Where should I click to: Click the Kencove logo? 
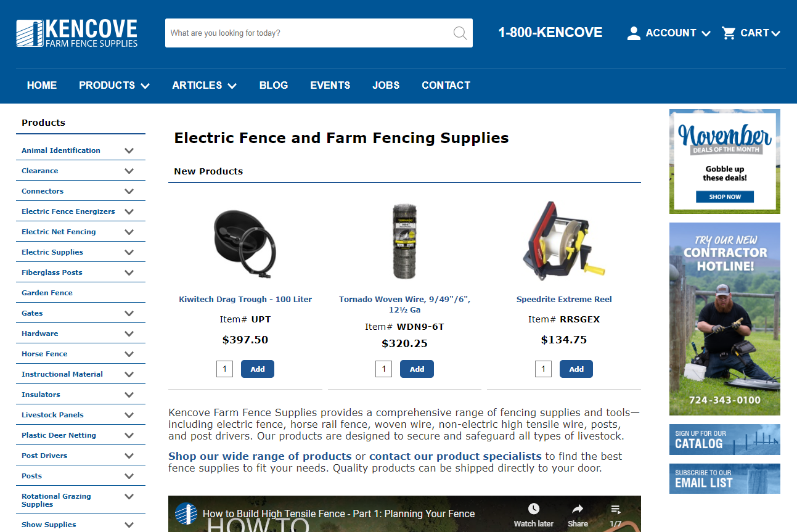click(75, 32)
